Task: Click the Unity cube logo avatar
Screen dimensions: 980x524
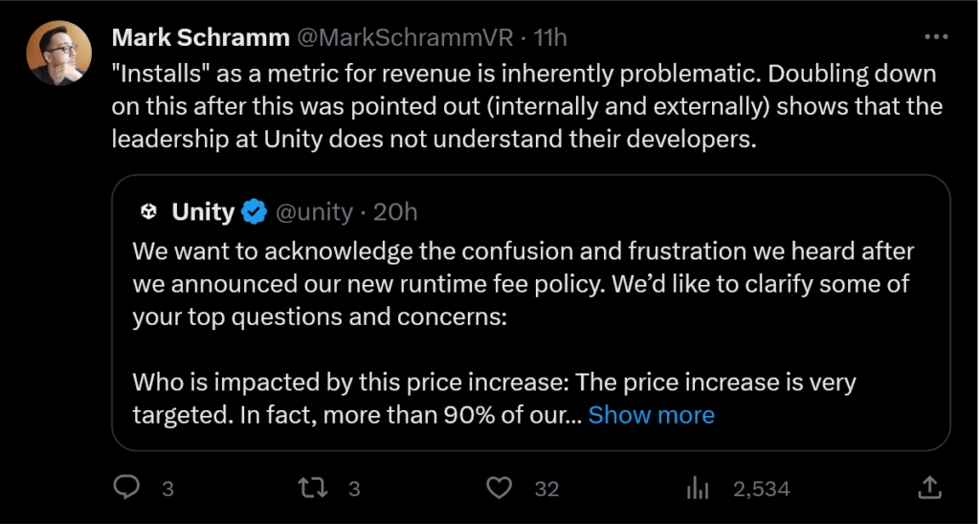Action: [148, 212]
